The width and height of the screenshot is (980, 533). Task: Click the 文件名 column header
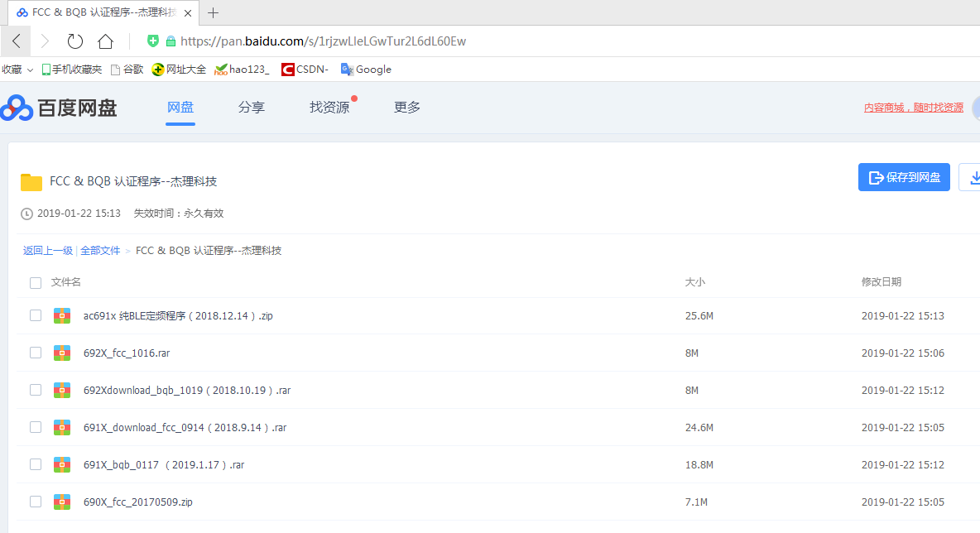[x=65, y=282]
